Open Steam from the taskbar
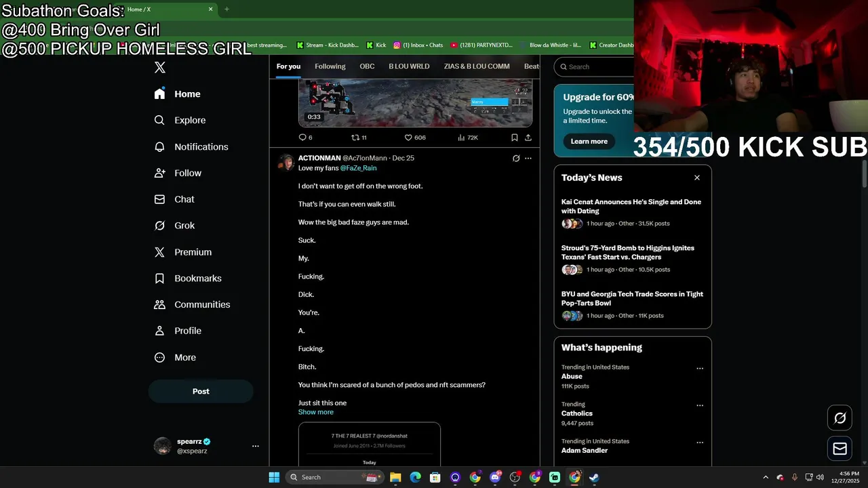868x488 pixels. pyautogui.click(x=594, y=477)
